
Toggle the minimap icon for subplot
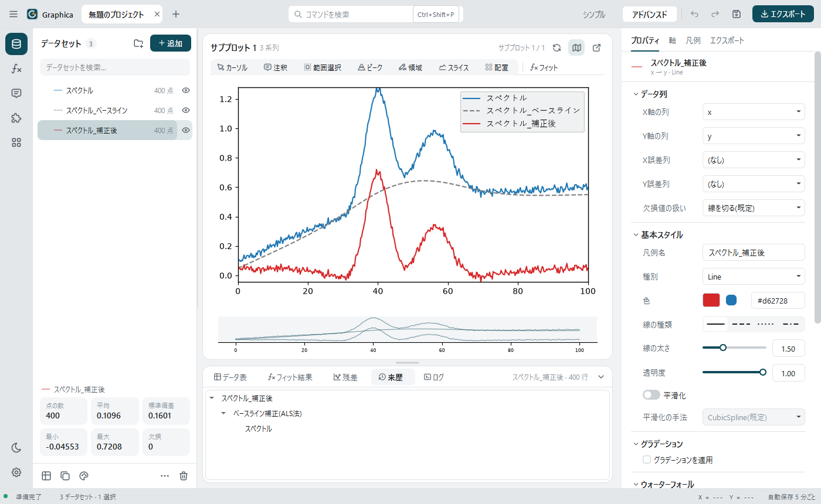click(x=576, y=47)
